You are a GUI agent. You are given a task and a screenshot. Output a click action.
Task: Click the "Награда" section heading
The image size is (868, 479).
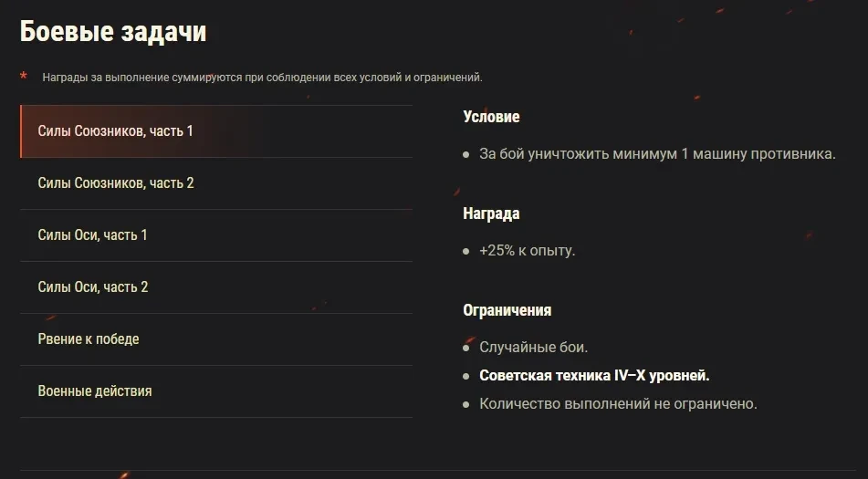pos(491,213)
